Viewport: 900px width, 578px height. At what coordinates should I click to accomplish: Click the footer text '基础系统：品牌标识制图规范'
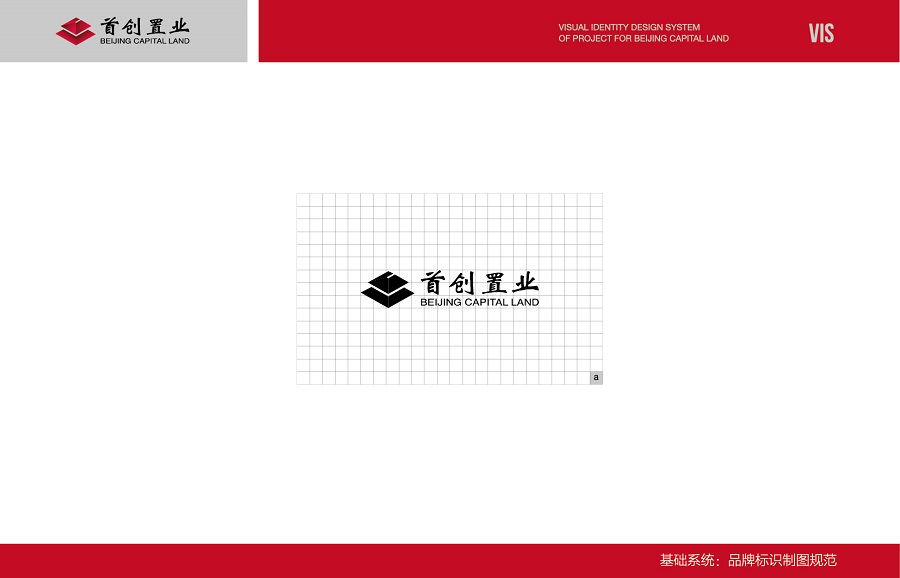click(748, 560)
